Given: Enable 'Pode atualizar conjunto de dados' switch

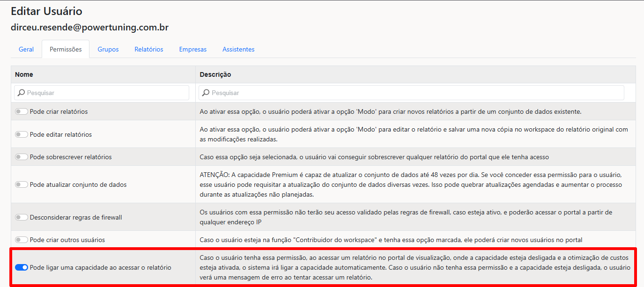Looking at the screenshot, I should tap(22, 184).
